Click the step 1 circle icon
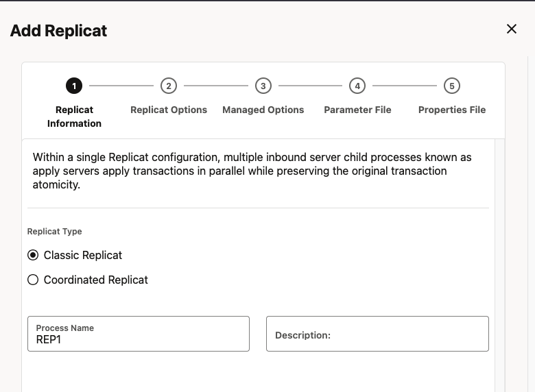 74,86
